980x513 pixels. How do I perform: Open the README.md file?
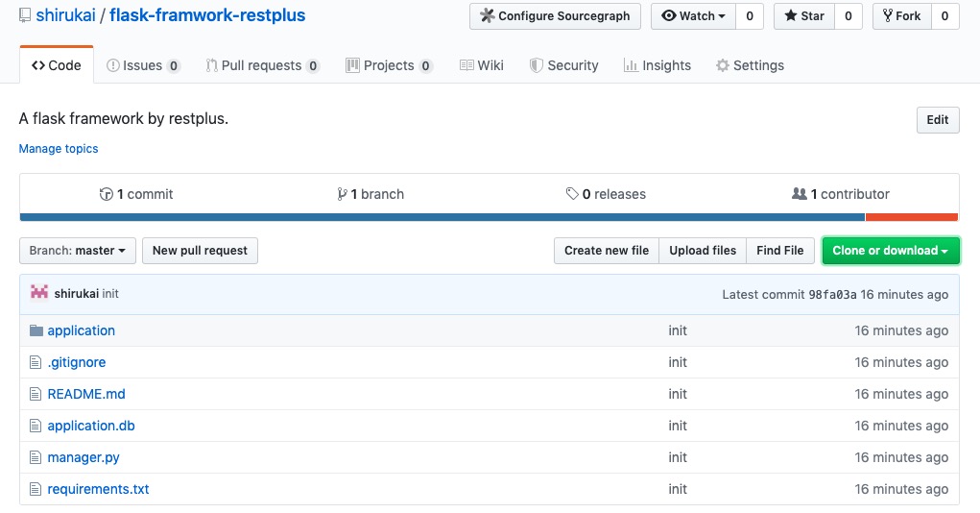pos(86,394)
